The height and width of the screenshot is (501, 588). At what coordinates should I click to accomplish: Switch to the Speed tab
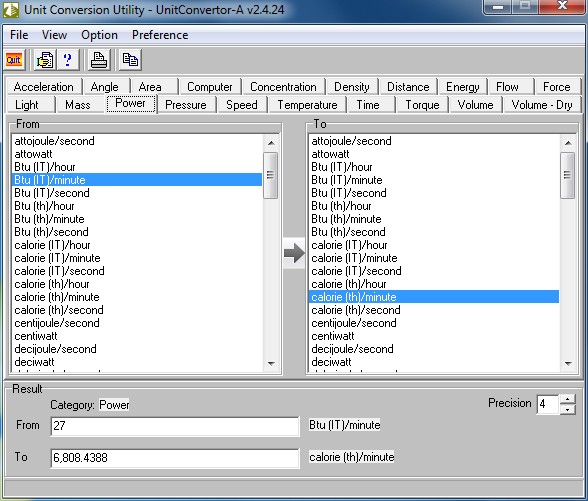(242, 105)
